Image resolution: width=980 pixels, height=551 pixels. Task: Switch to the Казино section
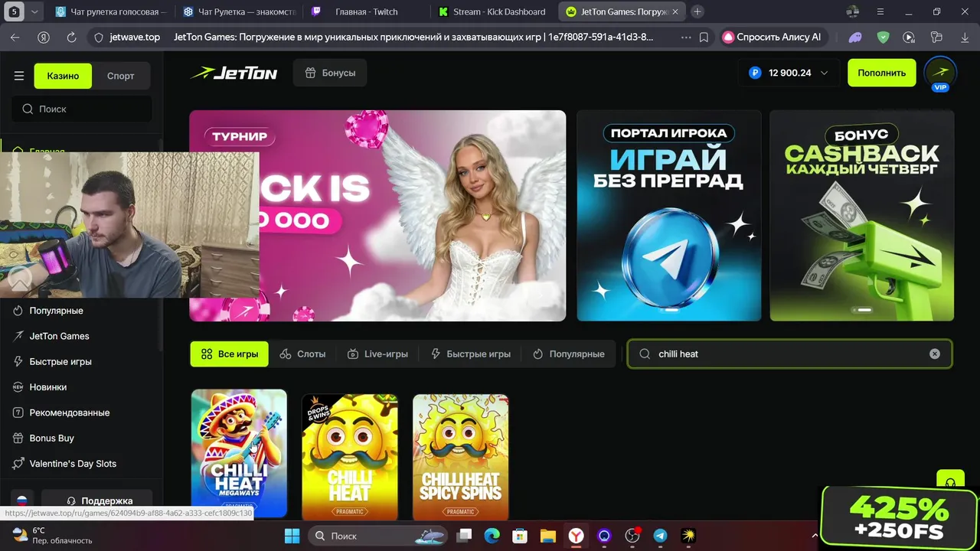point(63,76)
